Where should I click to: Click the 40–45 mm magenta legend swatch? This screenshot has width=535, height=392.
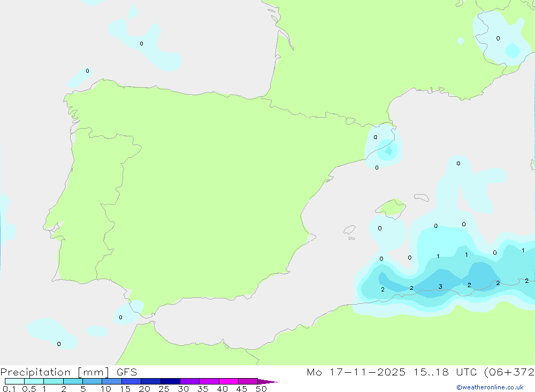(228, 381)
